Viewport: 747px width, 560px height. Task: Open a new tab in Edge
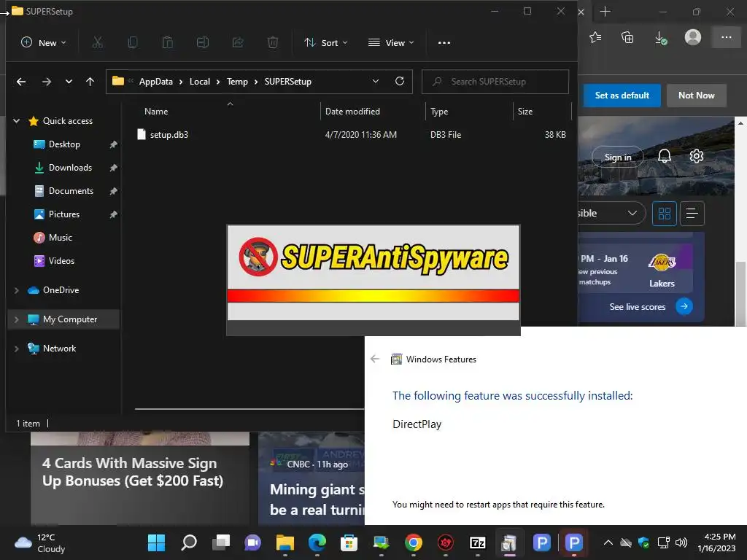[x=605, y=12]
